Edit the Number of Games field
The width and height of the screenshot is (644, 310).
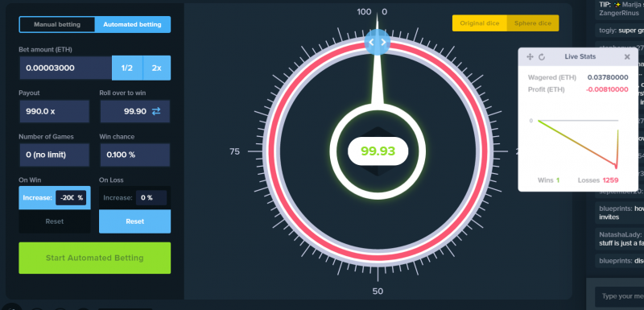[54, 155]
